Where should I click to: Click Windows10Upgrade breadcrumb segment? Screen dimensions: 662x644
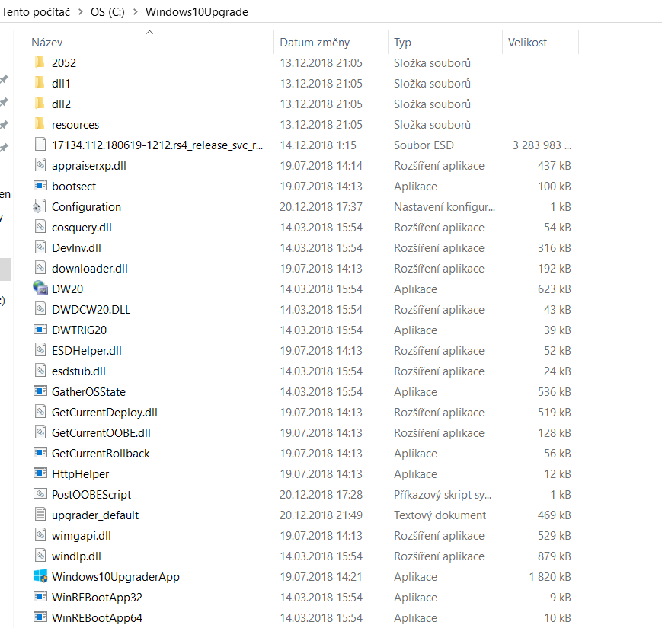[x=197, y=12]
